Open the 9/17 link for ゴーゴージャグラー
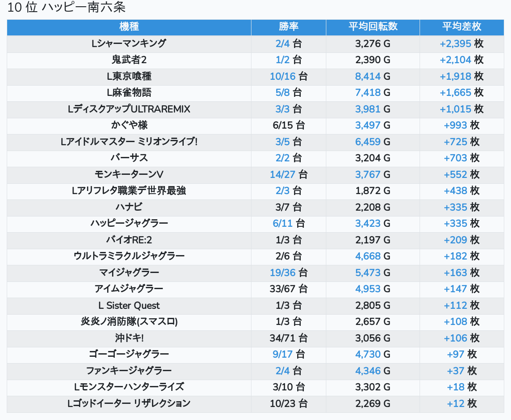Viewport: 511px width, 420px height. point(282,355)
